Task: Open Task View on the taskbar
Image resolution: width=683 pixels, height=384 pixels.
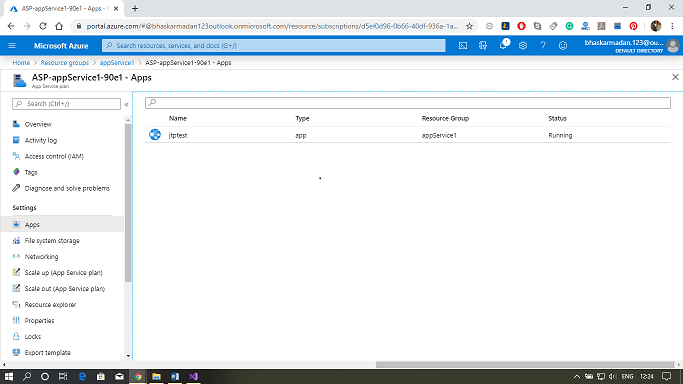Action: tap(63, 376)
